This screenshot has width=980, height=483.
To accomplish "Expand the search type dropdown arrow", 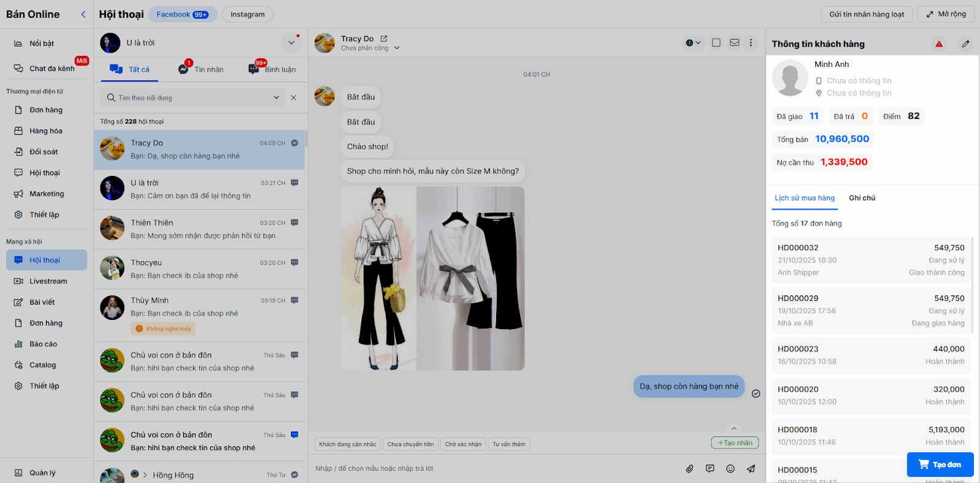I will [276, 97].
